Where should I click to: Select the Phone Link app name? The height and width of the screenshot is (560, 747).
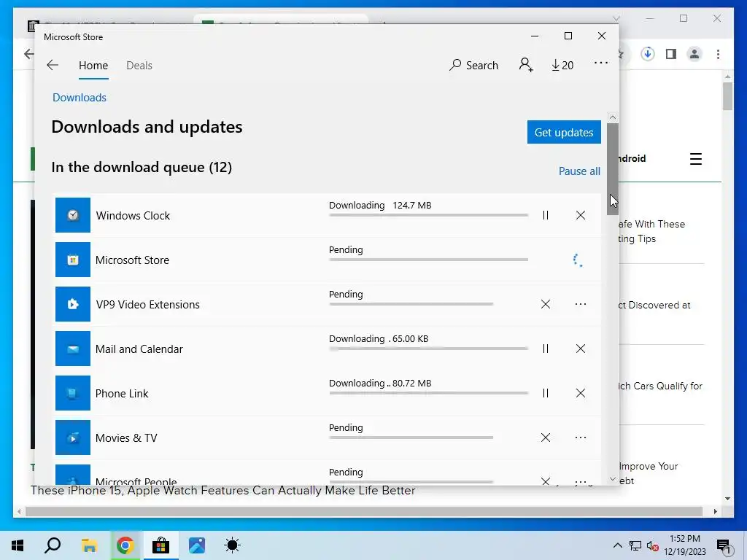pos(122,393)
